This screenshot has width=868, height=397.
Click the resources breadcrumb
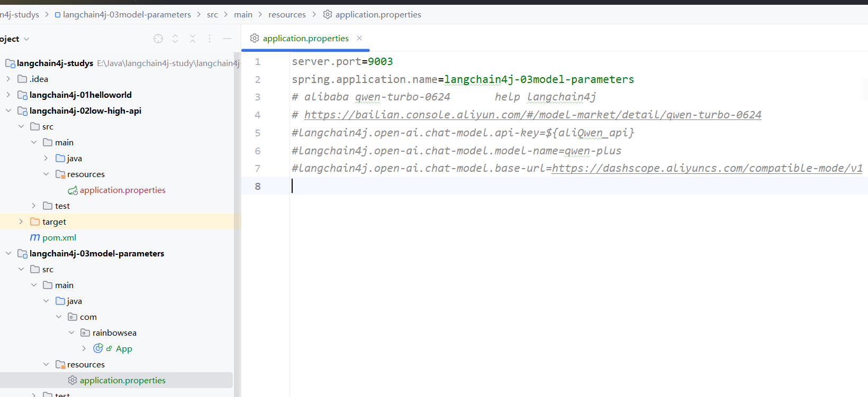(x=287, y=14)
